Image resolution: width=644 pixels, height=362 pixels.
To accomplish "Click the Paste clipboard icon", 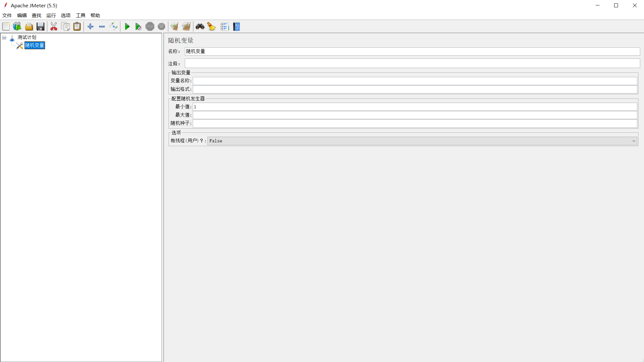I will pyautogui.click(x=77, y=27).
